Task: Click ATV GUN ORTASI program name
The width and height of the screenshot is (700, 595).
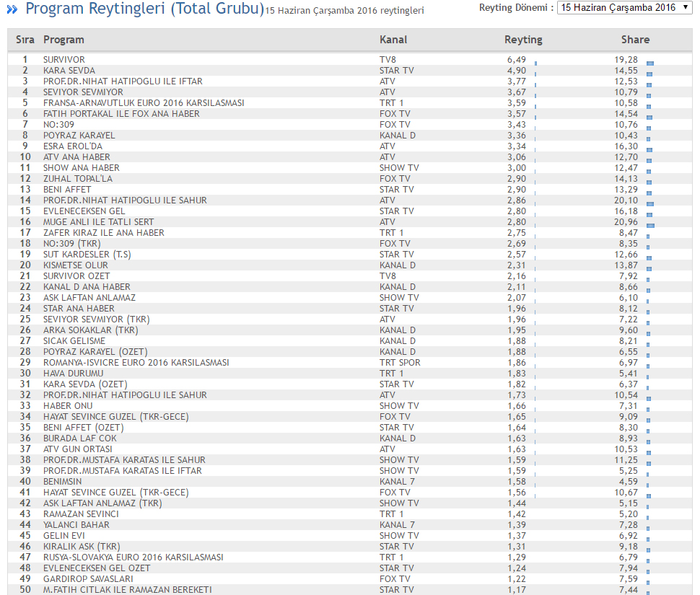Action: coord(78,449)
